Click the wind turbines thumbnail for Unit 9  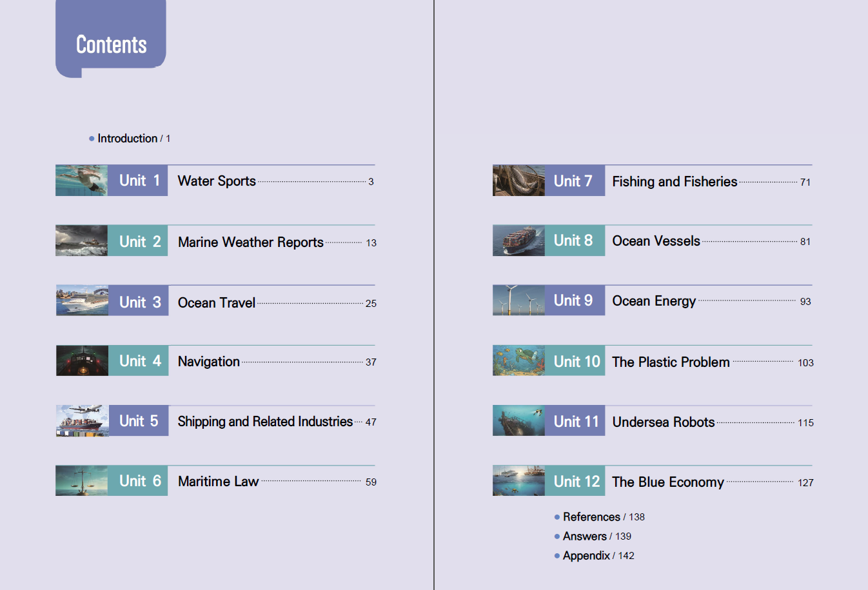(x=518, y=300)
